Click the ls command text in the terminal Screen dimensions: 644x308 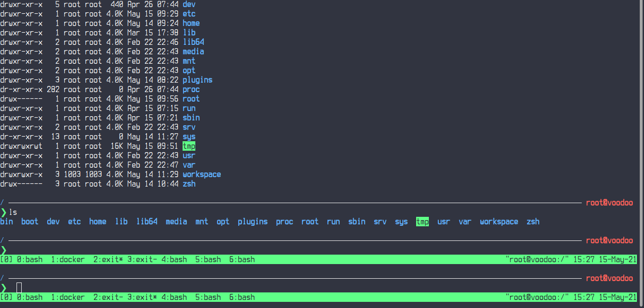coord(14,212)
